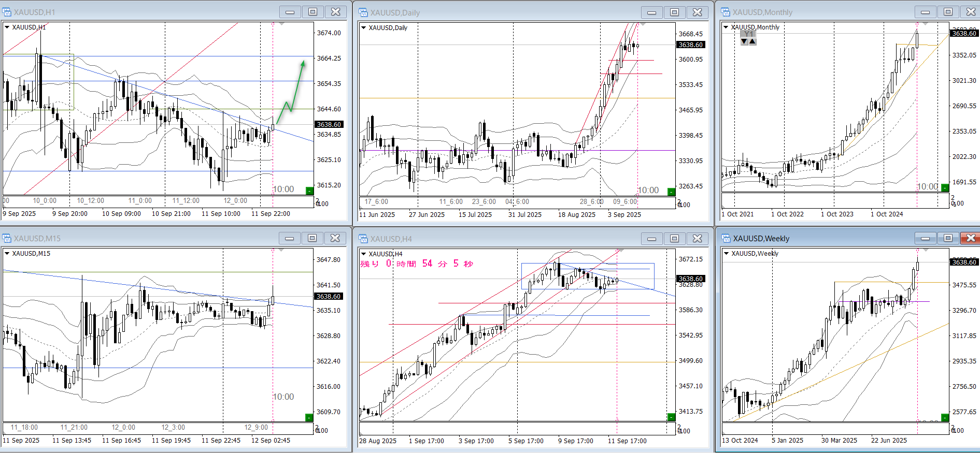Click the XAUUSD,Weekly window chart icon

726,238
